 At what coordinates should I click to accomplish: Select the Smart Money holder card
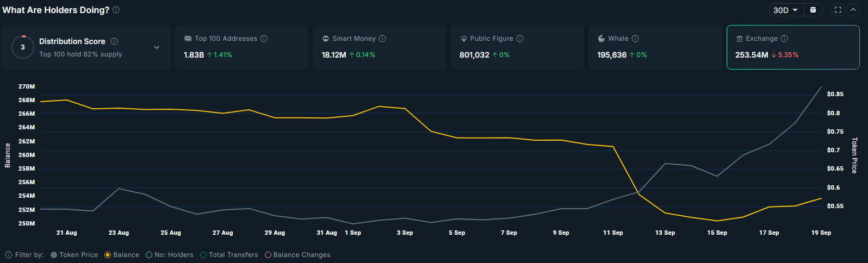coord(379,47)
